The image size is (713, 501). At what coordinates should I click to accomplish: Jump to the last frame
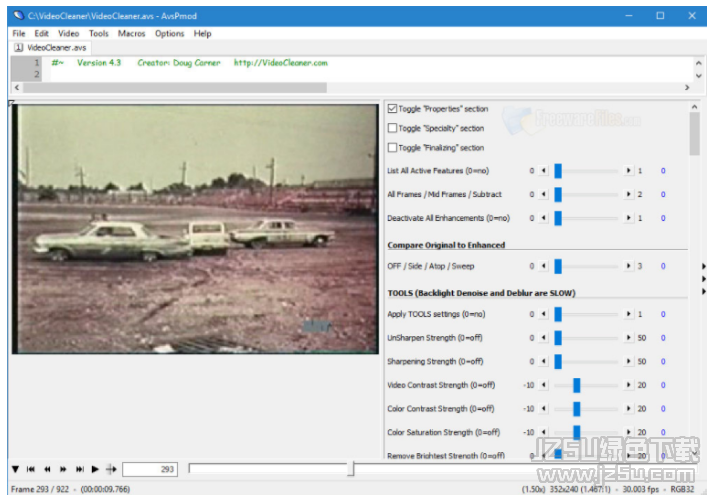click(80, 469)
